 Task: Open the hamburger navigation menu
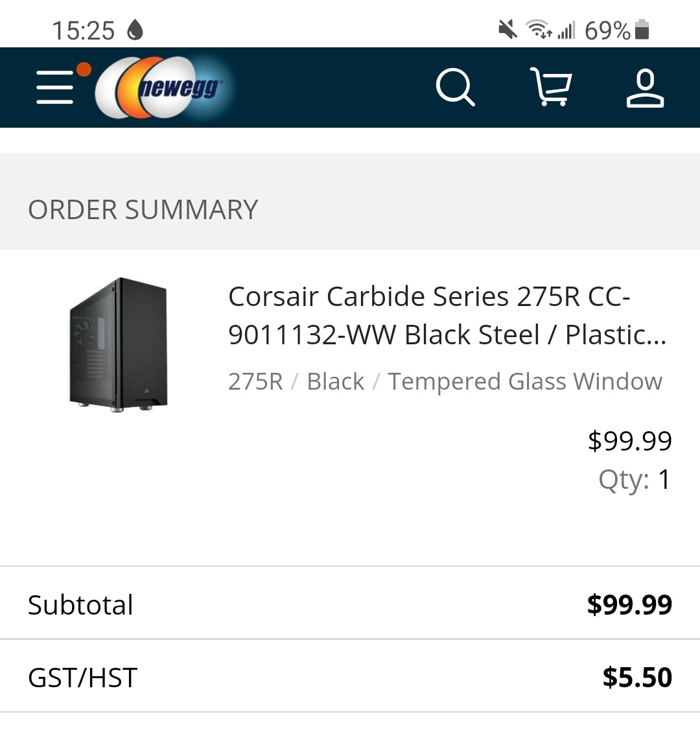55,88
